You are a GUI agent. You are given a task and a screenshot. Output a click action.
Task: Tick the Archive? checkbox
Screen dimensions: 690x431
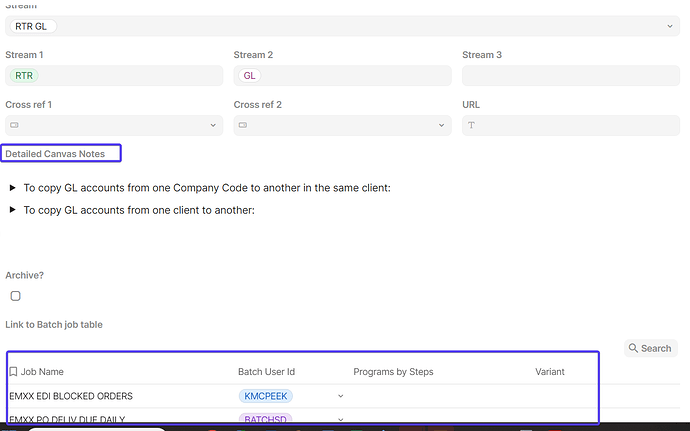15,296
